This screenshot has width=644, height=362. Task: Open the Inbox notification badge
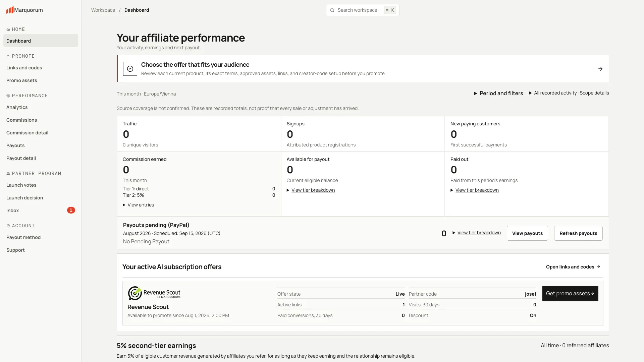pos(71,210)
